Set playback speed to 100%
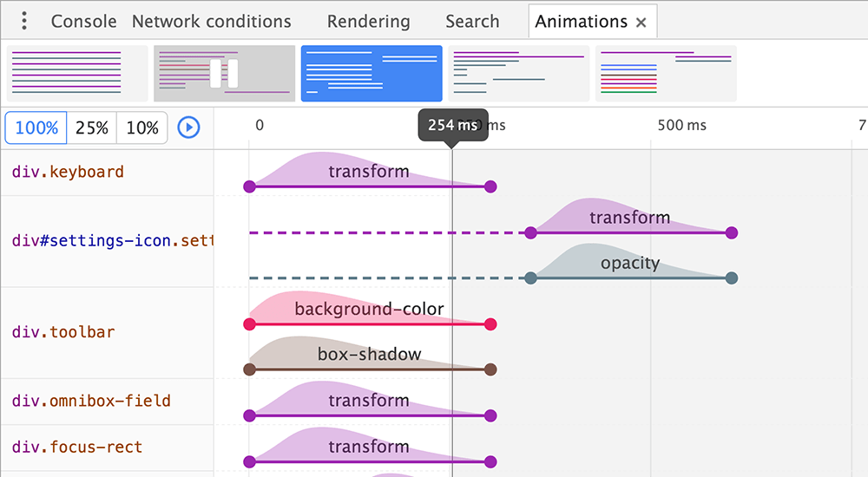Image resolution: width=868 pixels, height=477 pixels. click(36, 127)
